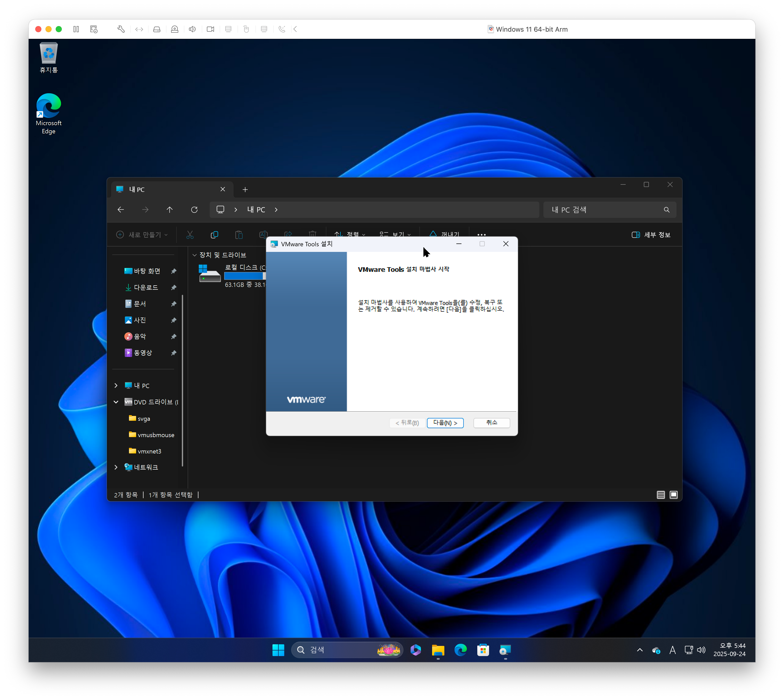Open VMware snapshot icon in title bar
This screenshot has height=700, width=784.
click(94, 29)
